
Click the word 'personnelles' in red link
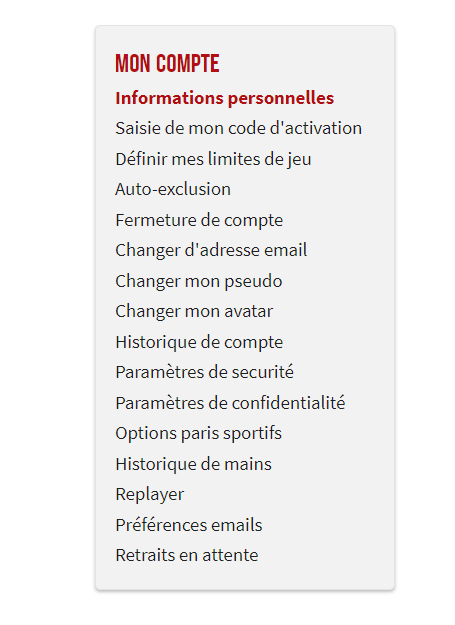point(281,99)
